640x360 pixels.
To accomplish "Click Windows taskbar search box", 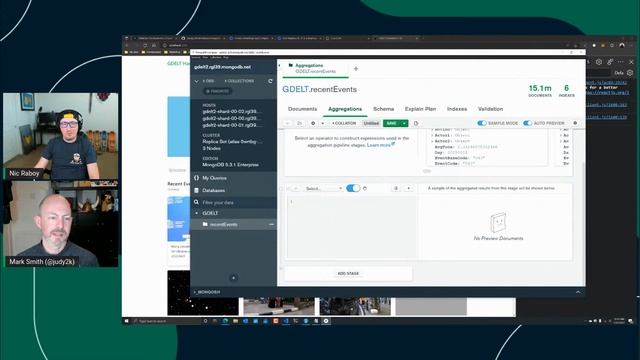I will point(166,321).
